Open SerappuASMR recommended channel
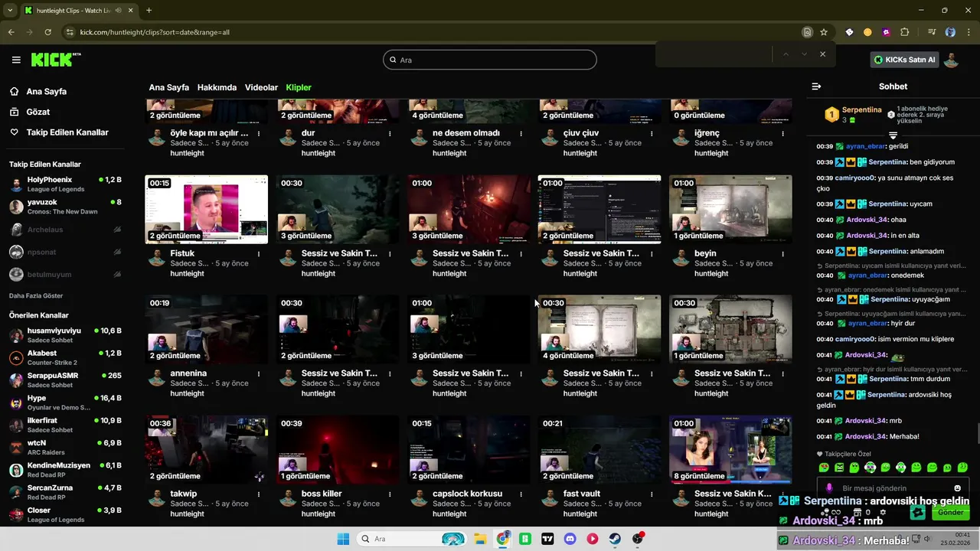This screenshot has height=551, width=980. [x=65, y=380]
